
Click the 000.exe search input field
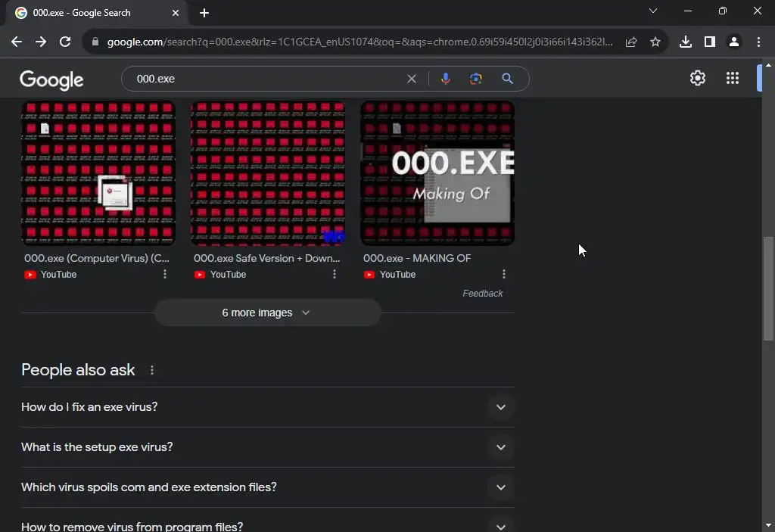(267, 79)
